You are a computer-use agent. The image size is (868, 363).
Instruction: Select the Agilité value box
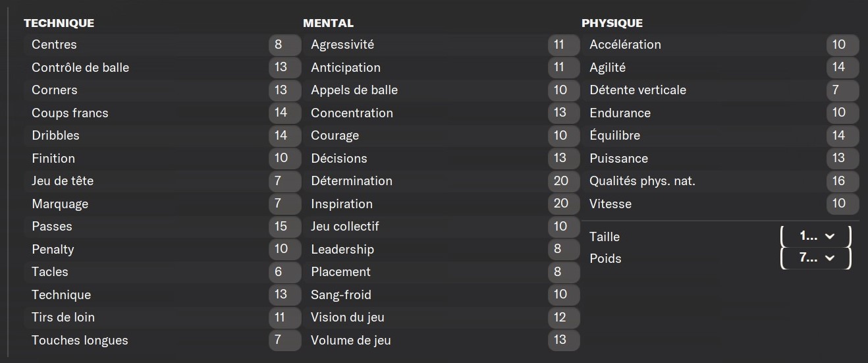842,67
